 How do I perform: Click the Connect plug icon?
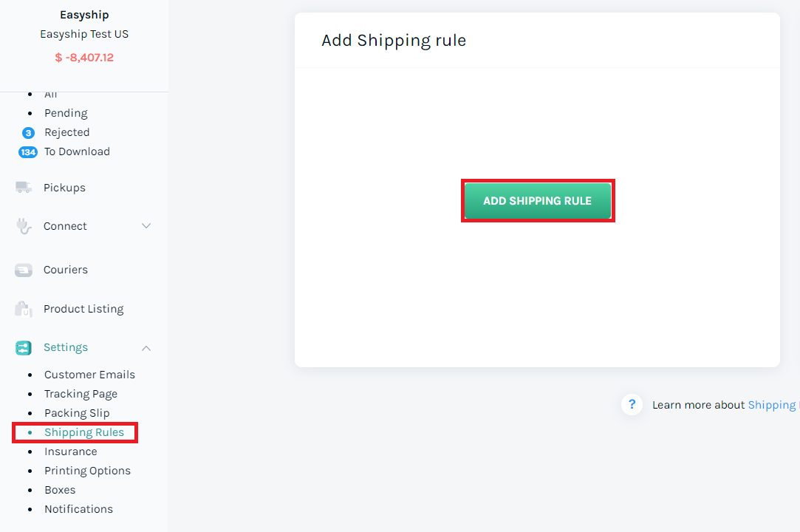(x=24, y=226)
